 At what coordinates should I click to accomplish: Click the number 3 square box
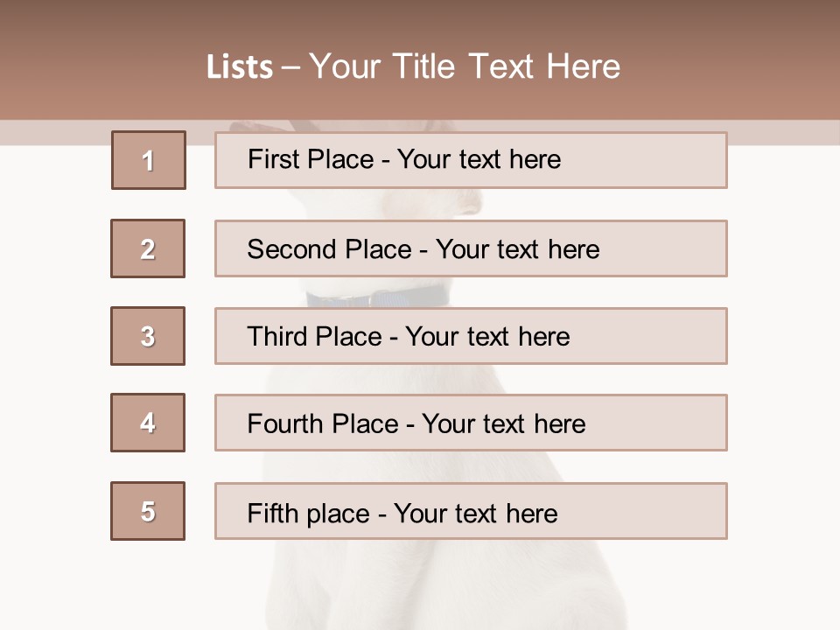(x=148, y=336)
